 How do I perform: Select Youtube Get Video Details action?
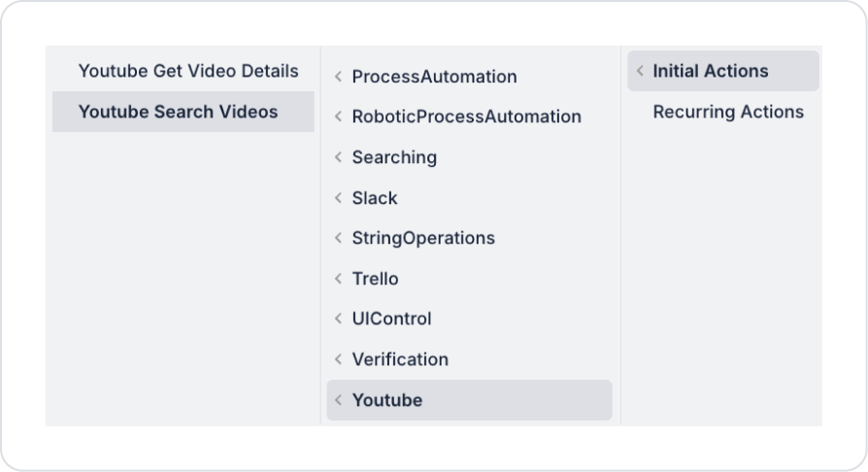pos(188,71)
